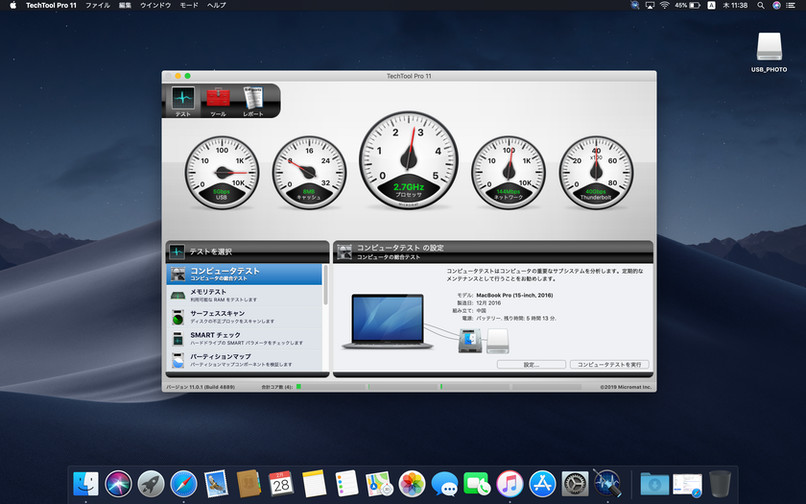
Task: Select the サーフェススキャン radar icon
Action: (178, 317)
